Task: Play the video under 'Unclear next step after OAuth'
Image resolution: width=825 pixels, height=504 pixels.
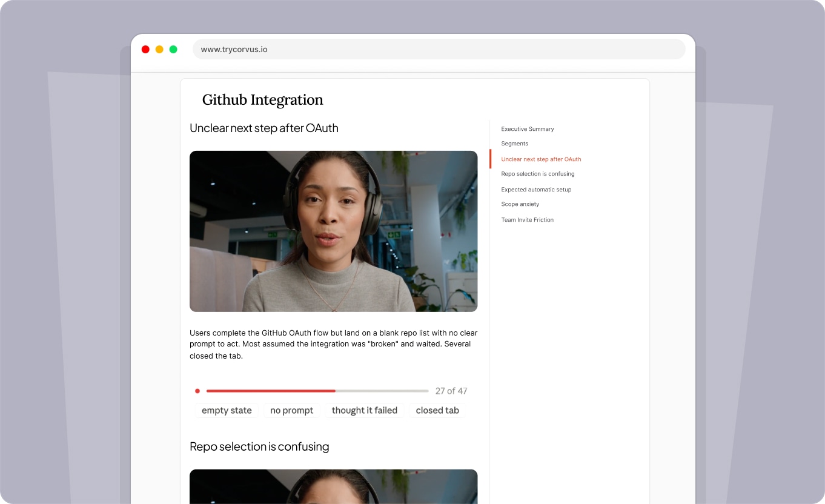Action: pyautogui.click(x=333, y=231)
